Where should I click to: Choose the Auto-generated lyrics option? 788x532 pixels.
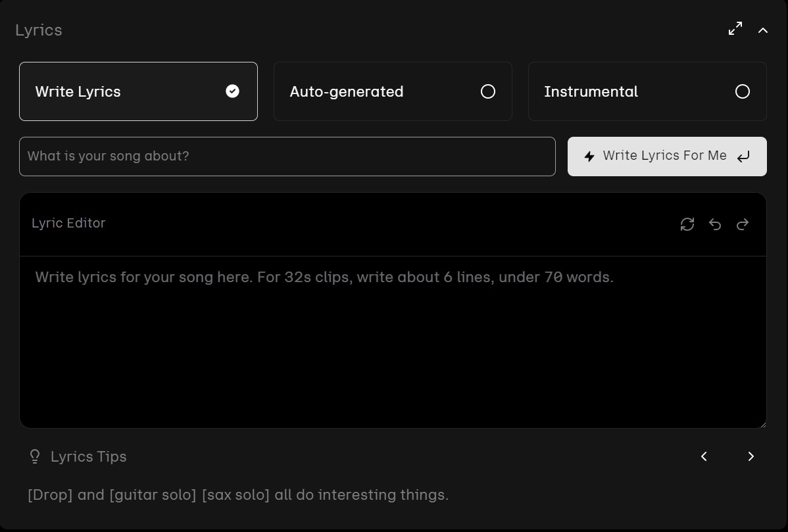point(393,91)
